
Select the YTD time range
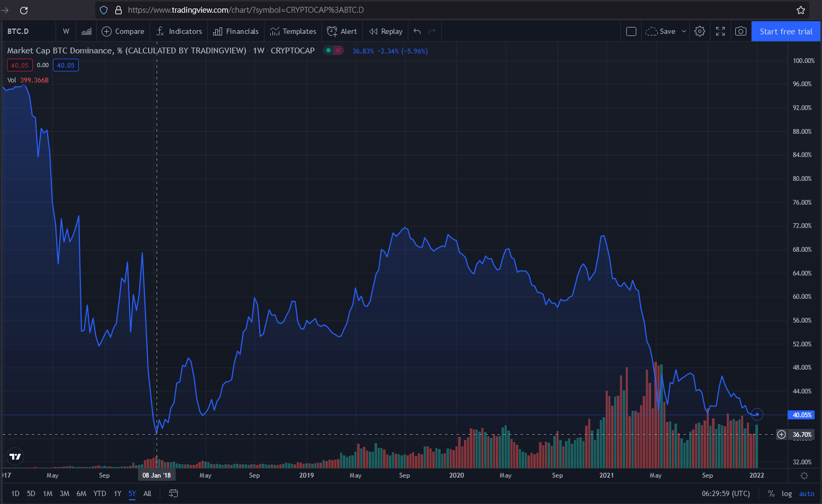[99, 493]
